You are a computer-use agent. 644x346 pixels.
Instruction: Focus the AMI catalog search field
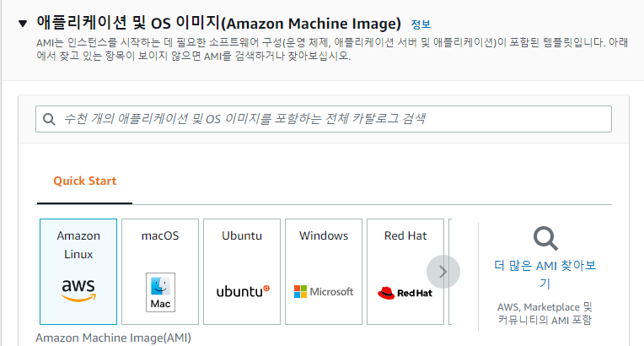pos(324,119)
